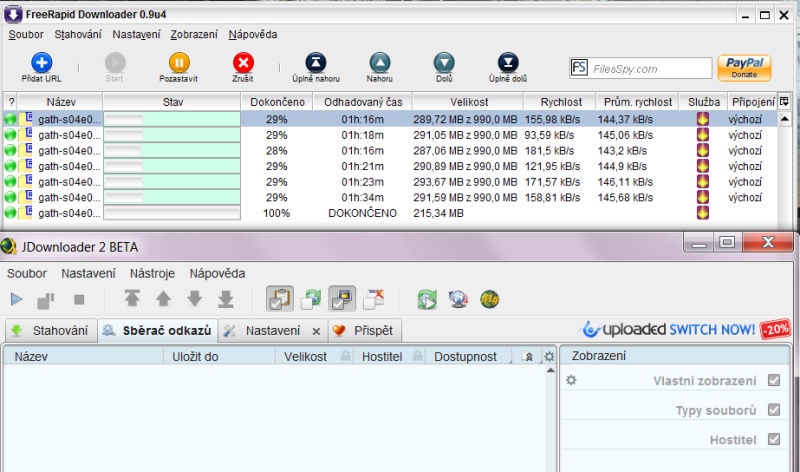Viewport: 800px width, 472px height.
Task: Open JDownloader Soubor menu
Action: pyautogui.click(x=27, y=274)
